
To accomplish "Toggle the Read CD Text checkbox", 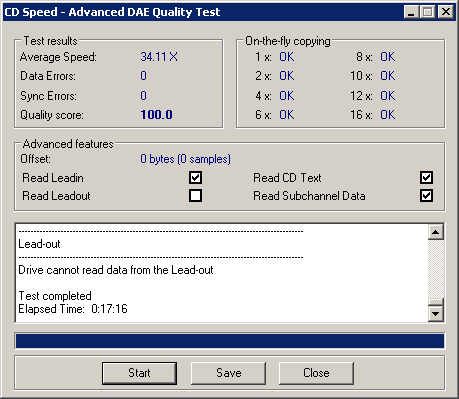I will pos(426,178).
